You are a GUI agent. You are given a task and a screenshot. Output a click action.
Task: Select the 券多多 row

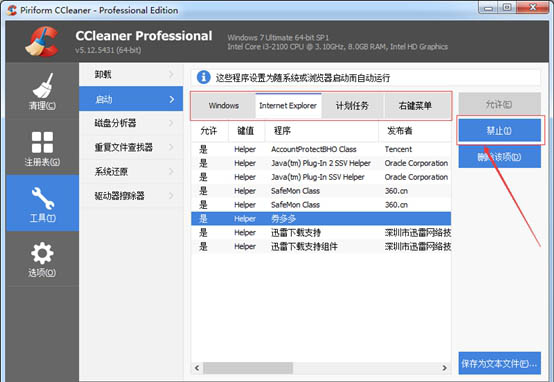click(321, 219)
